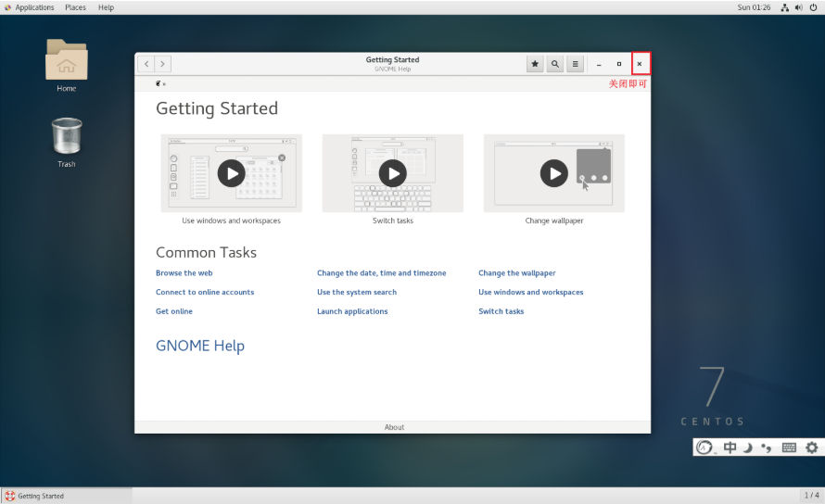
Task: Open search with the magnifier icon
Action: 555,64
